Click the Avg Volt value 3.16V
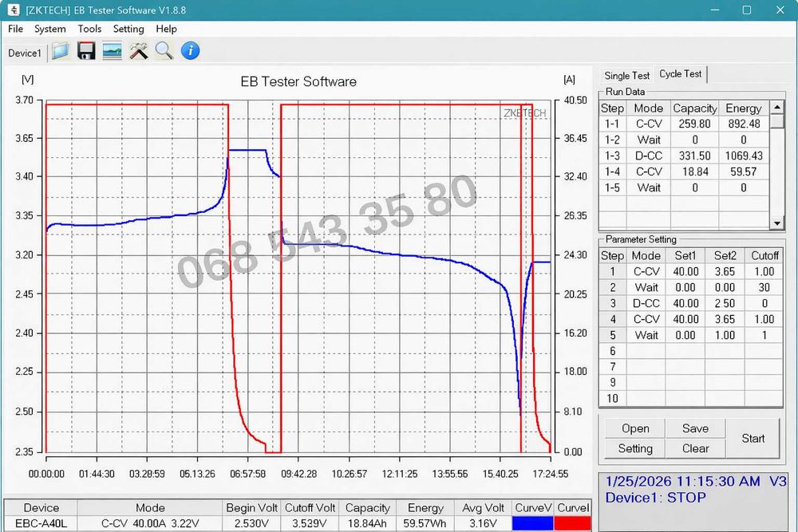The height and width of the screenshot is (532, 798). click(483, 524)
